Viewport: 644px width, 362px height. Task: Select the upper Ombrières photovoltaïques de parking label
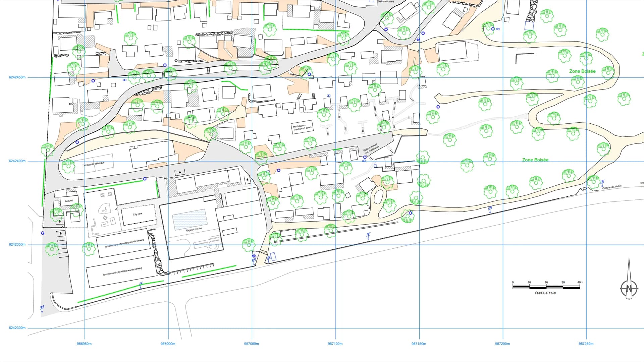[124, 244]
